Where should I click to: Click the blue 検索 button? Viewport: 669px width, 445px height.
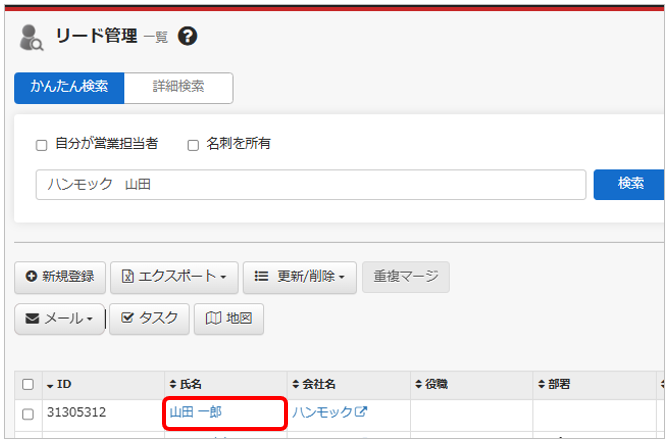point(629,184)
